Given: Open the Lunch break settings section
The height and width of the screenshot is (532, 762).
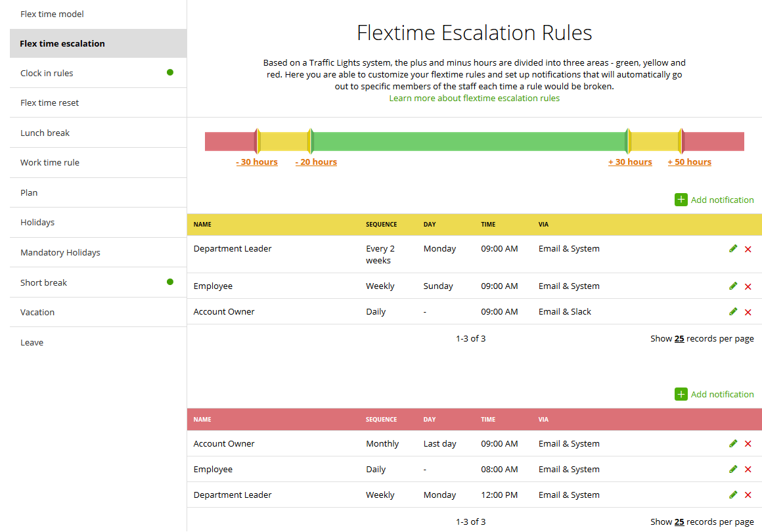Looking at the screenshot, I should click(45, 132).
